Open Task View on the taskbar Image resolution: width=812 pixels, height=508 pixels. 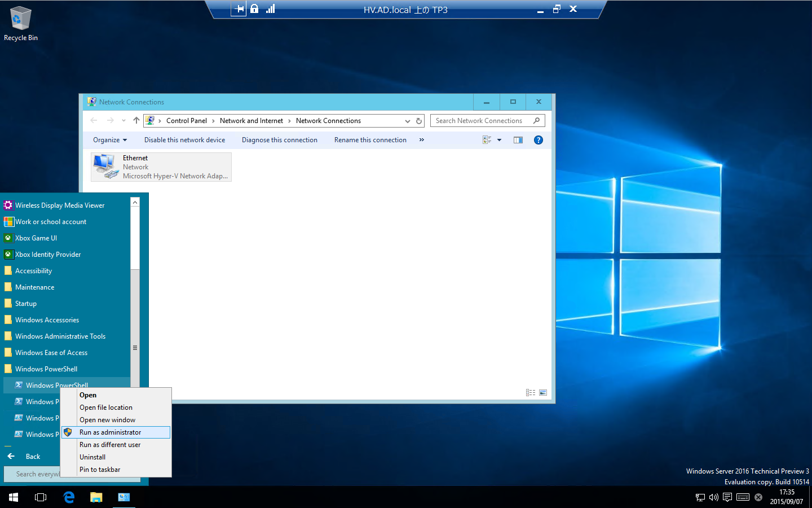(x=41, y=497)
